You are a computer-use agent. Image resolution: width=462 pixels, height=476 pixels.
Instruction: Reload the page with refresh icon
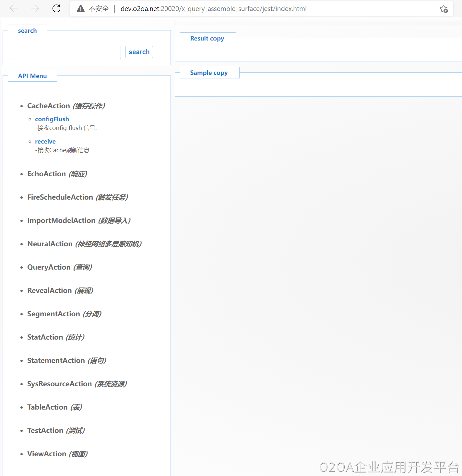click(56, 8)
